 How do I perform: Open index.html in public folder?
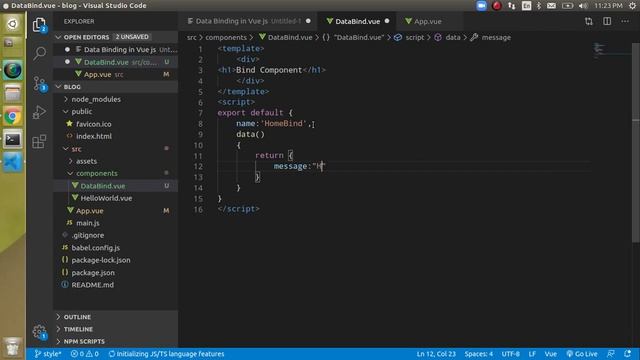click(94, 136)
